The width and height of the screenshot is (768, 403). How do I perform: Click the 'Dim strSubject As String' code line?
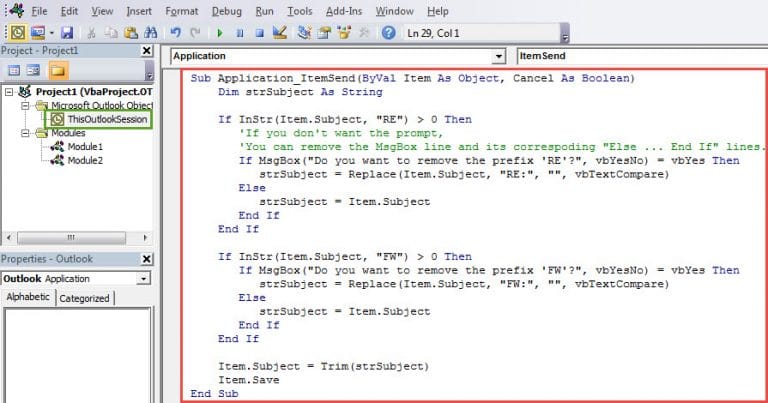pos(300,92)
